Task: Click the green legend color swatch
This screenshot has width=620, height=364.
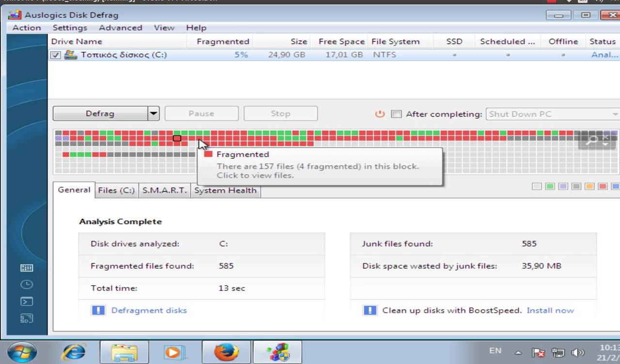Action: pyautogui.click(x=550, y=186)
